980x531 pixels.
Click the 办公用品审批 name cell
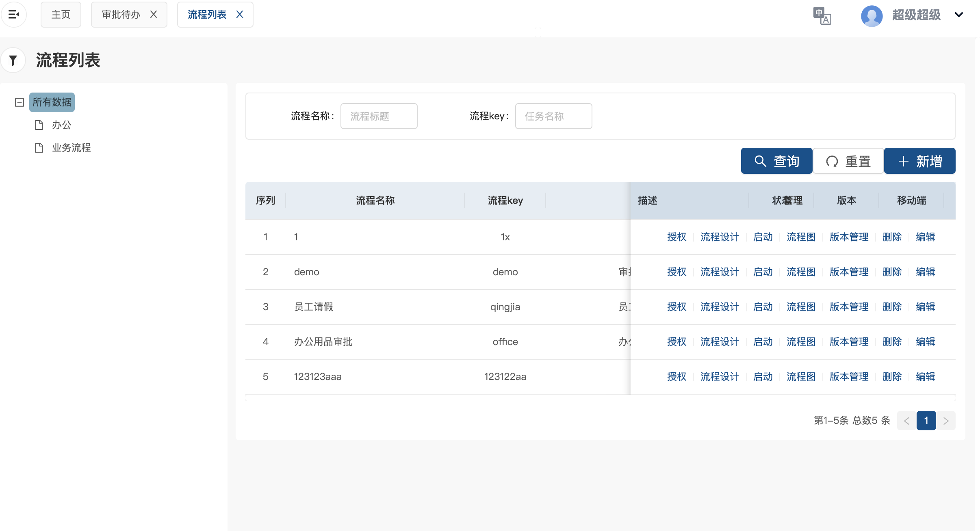tap(323, 342)
